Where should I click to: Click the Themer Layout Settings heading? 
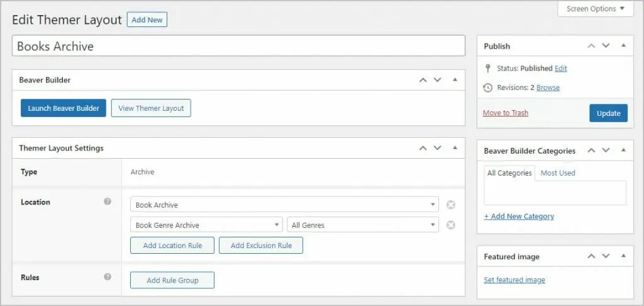click(x=61, y=148)
